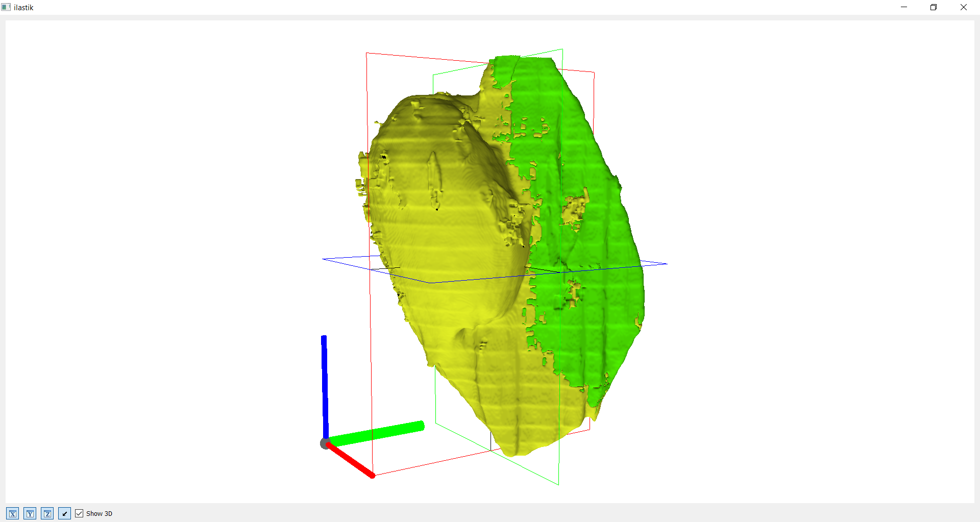Toggle the X slice plane button
Viewport: 980px width, 522px height.
click(x=13, y=513)
